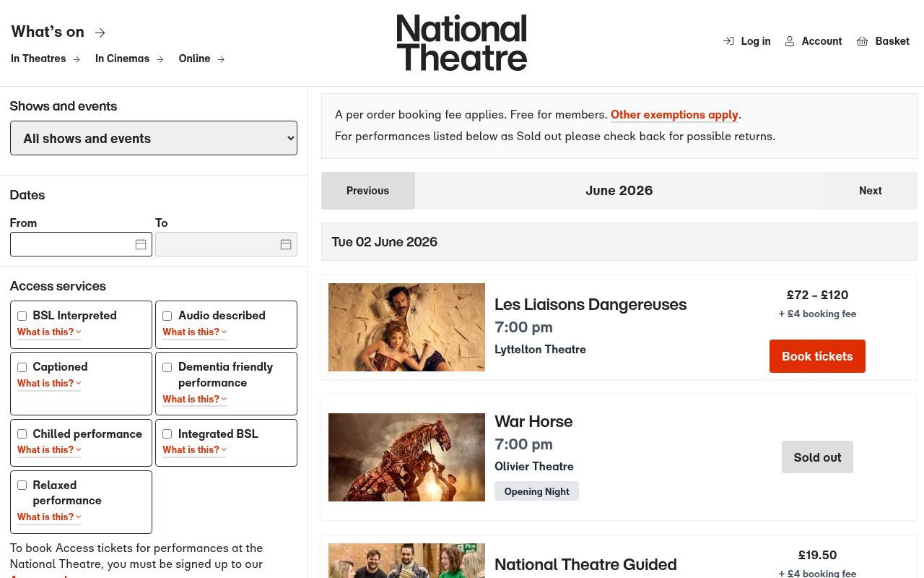Expand What is this under Dementia friendly
Viewport: 924px width, 578px height.
click(x=194, y=400)
